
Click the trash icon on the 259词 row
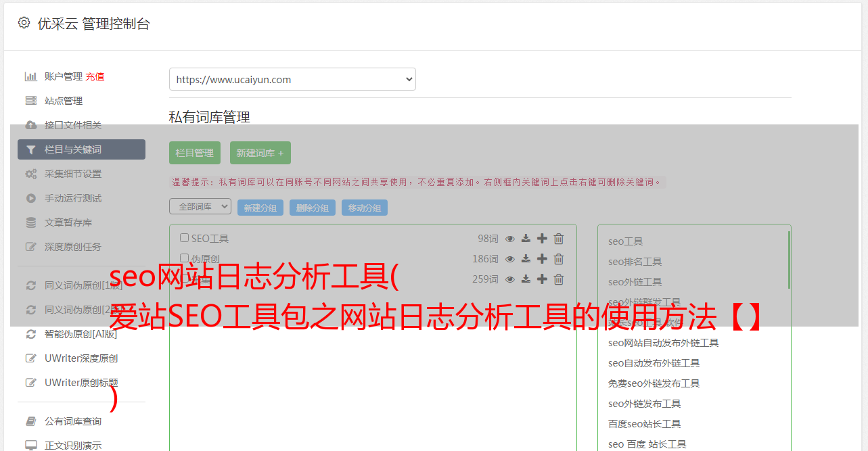tap(559, 279)
